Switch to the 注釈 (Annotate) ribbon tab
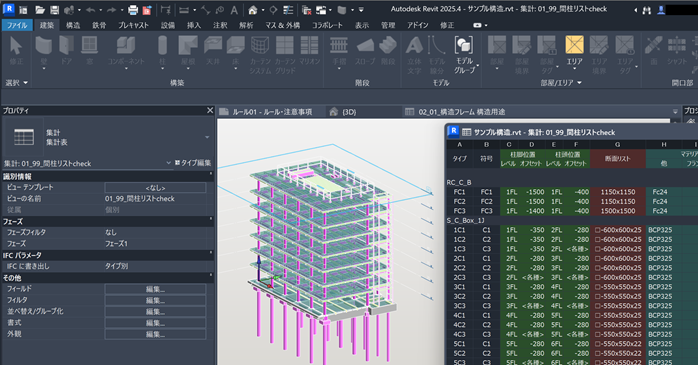The image size is (698, 365). [220, 25]
